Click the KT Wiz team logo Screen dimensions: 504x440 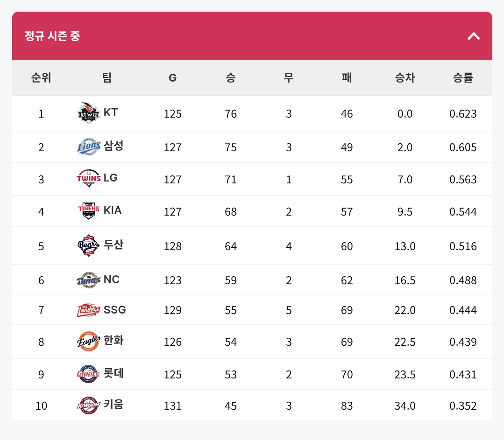pyautogui.click(x=89, y=113)
